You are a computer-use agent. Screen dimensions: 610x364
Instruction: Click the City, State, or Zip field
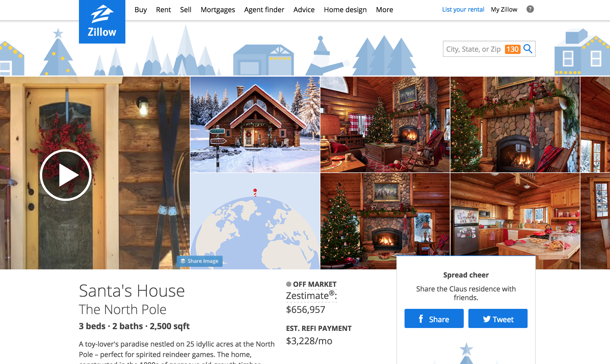pyautogui.click(x=474, y=49)
